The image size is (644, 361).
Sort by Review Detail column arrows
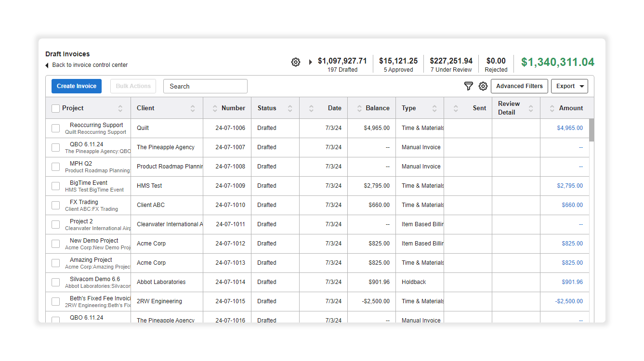coord(531,108)
